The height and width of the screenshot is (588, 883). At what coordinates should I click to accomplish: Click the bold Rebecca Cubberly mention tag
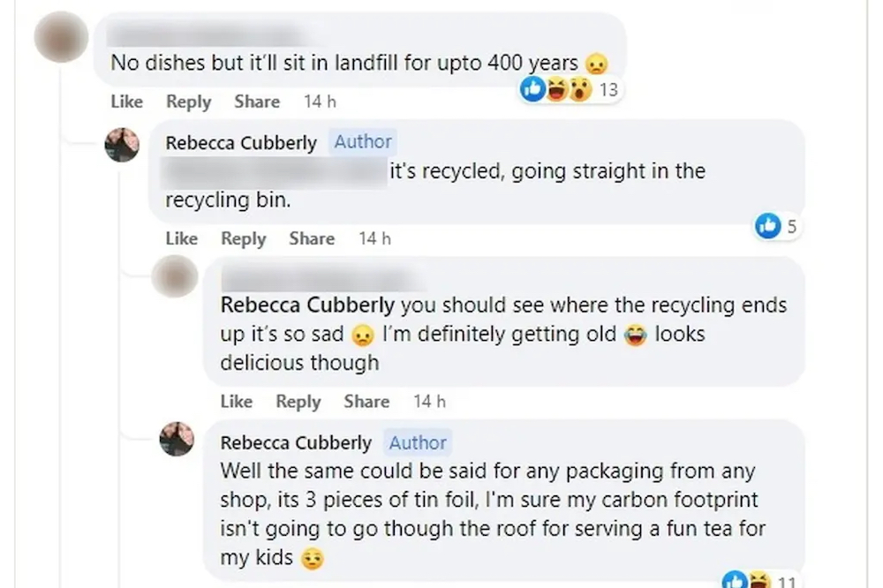[x=306, y=305]
